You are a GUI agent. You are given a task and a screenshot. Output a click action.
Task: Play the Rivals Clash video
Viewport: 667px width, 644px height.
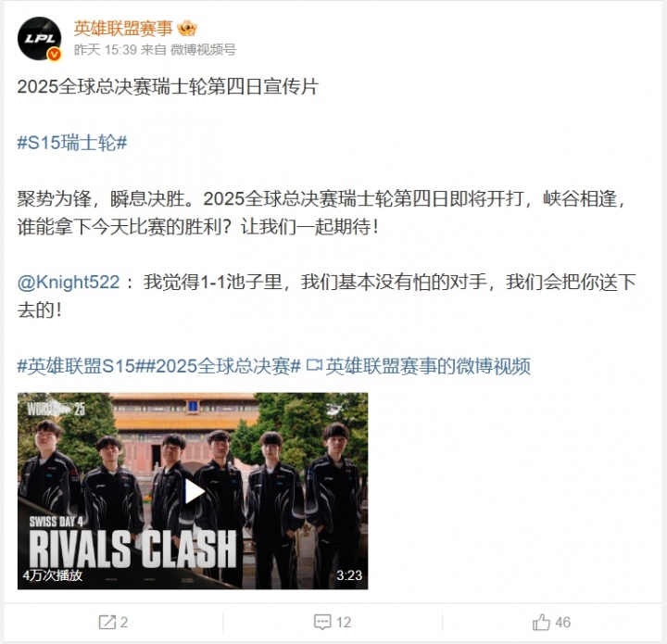coord(193,491)
